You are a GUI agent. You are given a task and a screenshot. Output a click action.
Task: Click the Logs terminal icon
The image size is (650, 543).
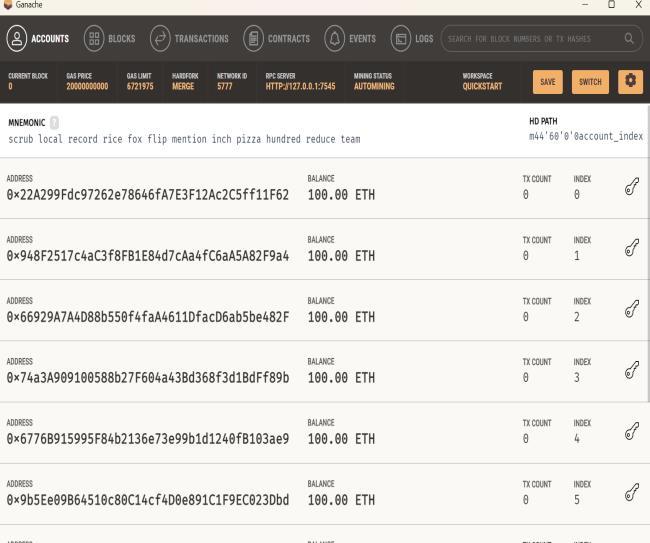click(x=401, y=39)
